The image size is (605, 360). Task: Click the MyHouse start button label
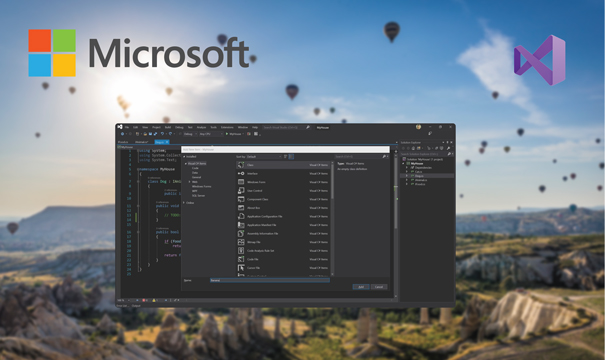click(235, 134)
